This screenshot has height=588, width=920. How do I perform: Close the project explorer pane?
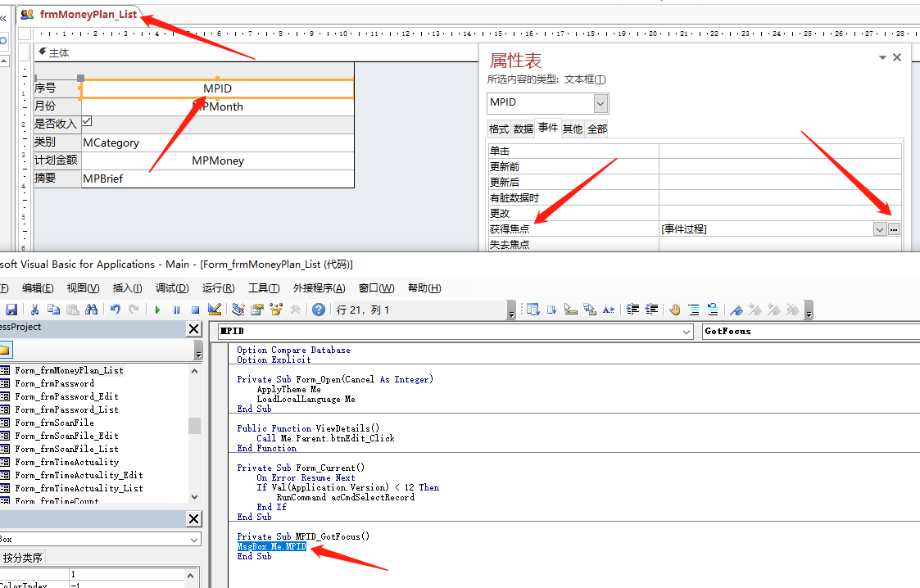click(194, 329)
